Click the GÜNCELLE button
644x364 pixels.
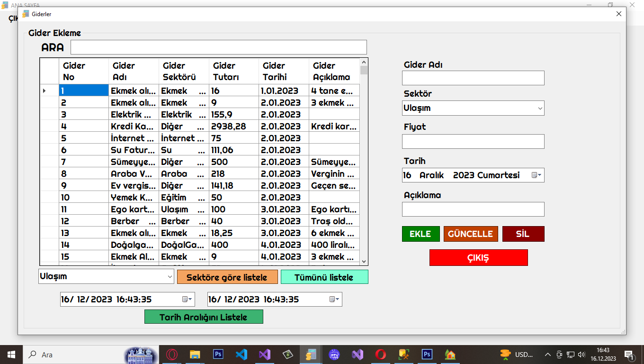pos(470,234)
